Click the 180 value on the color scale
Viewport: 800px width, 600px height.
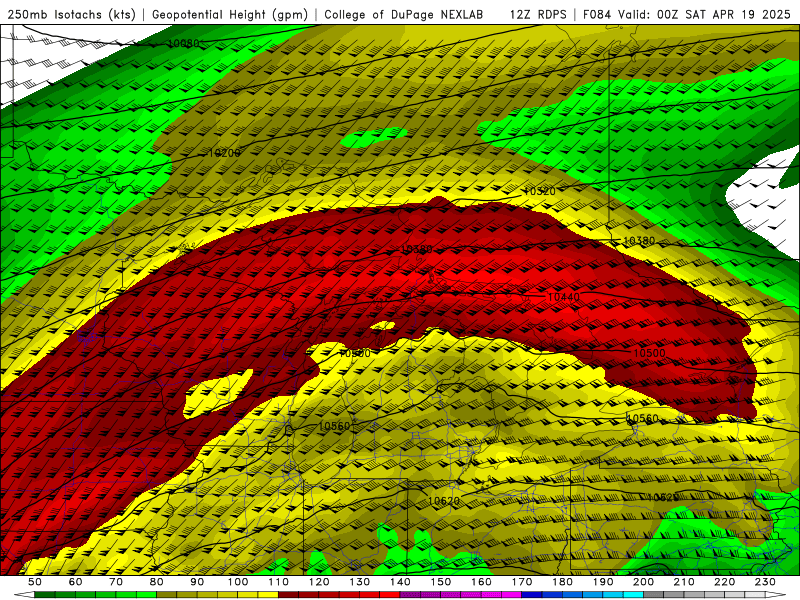562,582
